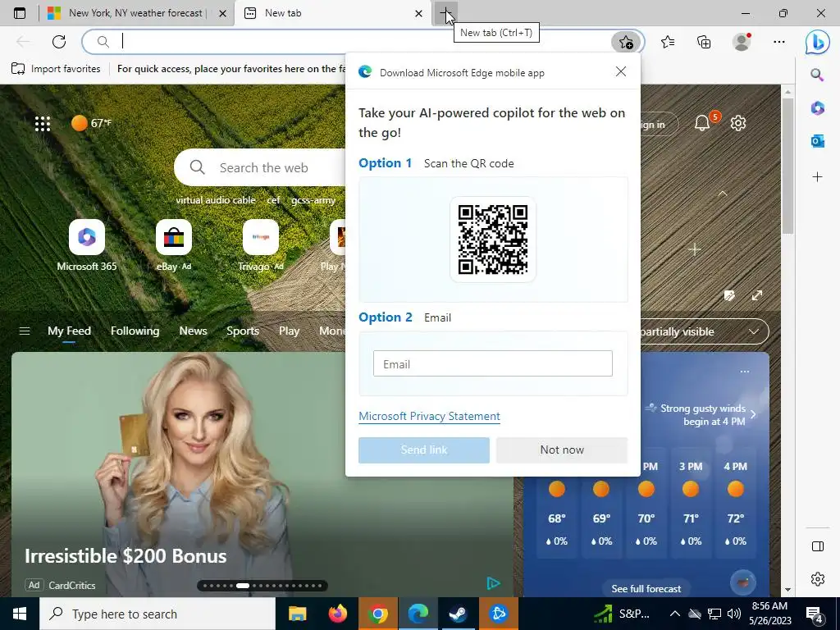Open sidebar settings gear at bottom
The height and width of the screenshot is (630, 840).
(818, 579)
